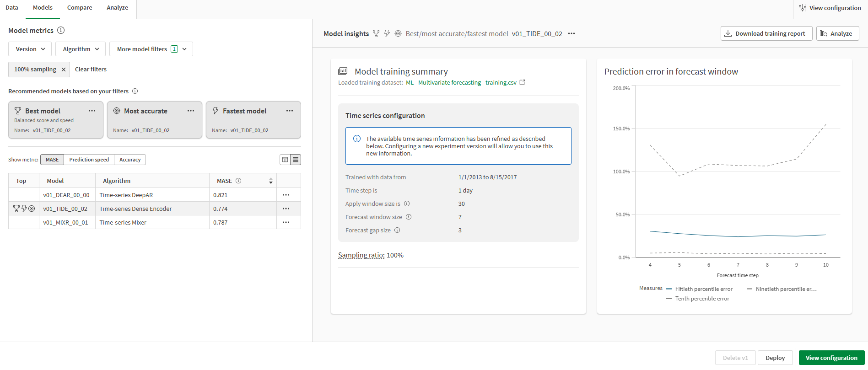Switch to compact table view icon

coord(296,160)
